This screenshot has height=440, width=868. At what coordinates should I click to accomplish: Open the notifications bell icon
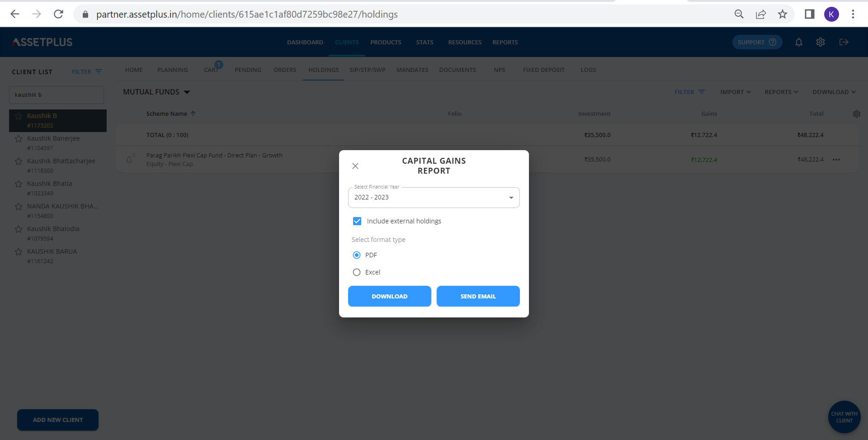[799, 42]
